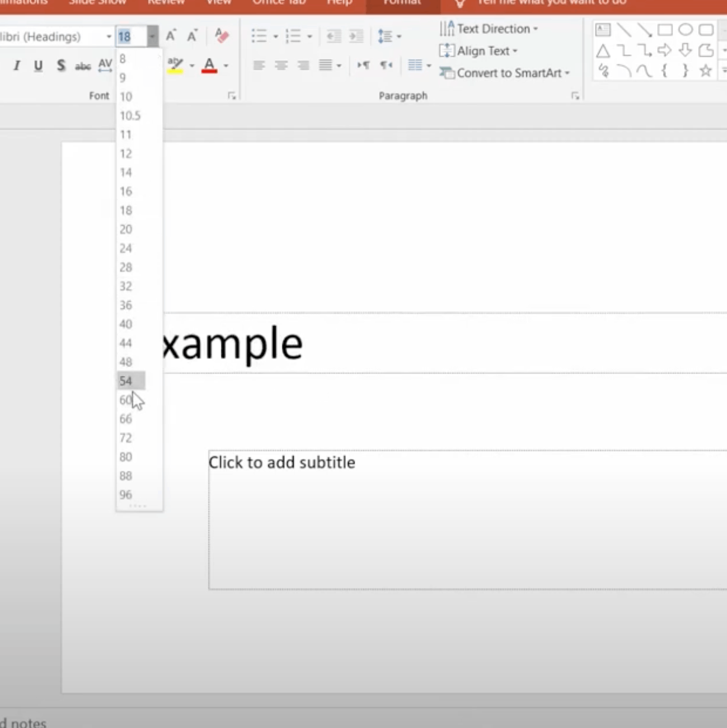
Task: Decrease font size with the smaller A
Action: 192,36
